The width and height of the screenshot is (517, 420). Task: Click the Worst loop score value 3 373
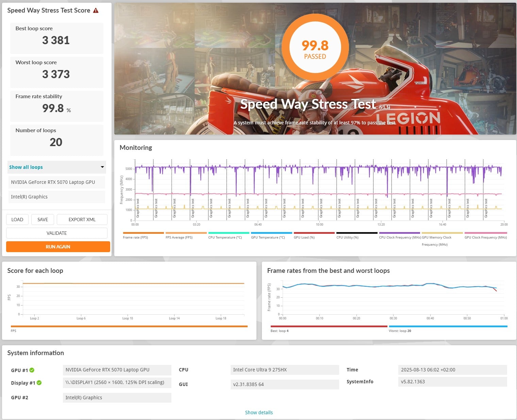pos(56,74)
